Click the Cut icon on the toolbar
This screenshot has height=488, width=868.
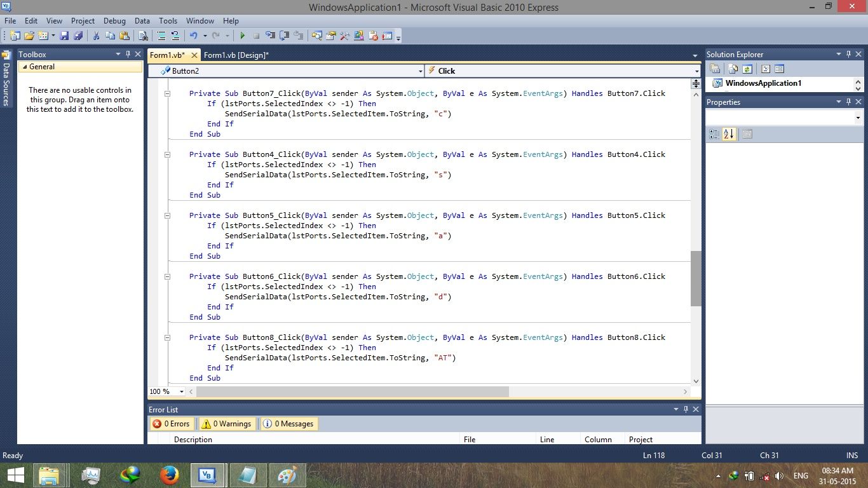pyautogui.click(x=97, y=36)
